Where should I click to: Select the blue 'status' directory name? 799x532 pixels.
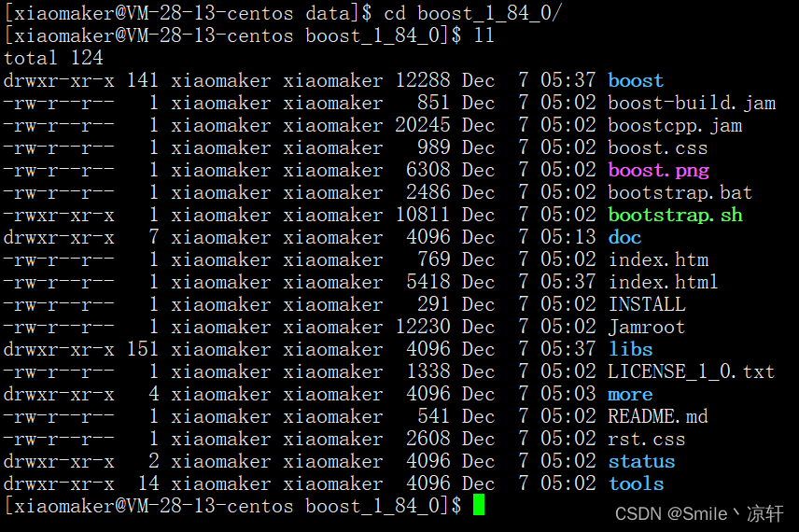[641, 462]
